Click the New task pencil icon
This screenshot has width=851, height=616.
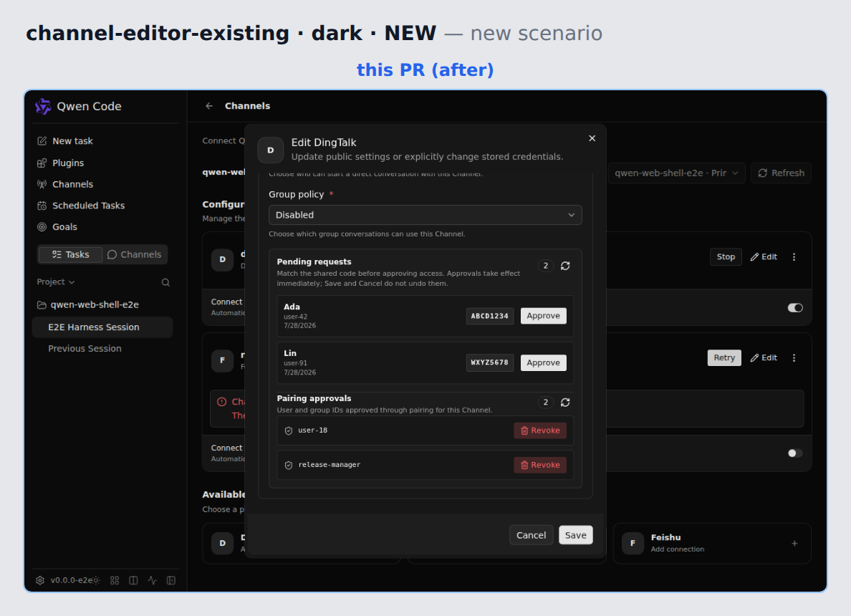click(42, 141)
